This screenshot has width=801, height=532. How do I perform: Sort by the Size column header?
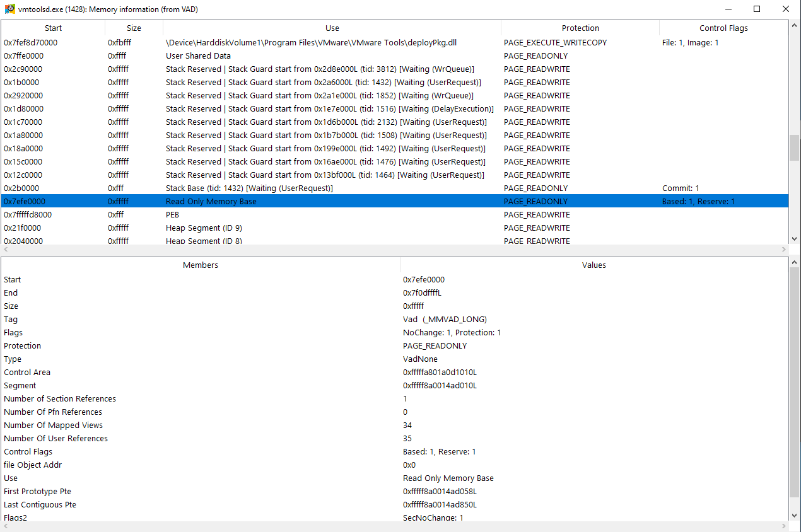[134, 28]
